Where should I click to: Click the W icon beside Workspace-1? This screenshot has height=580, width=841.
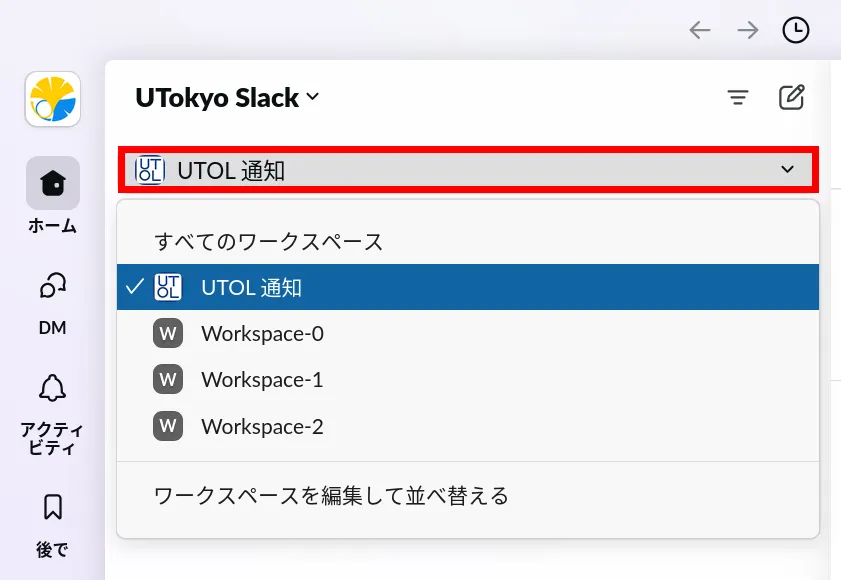tap(168, 380)
